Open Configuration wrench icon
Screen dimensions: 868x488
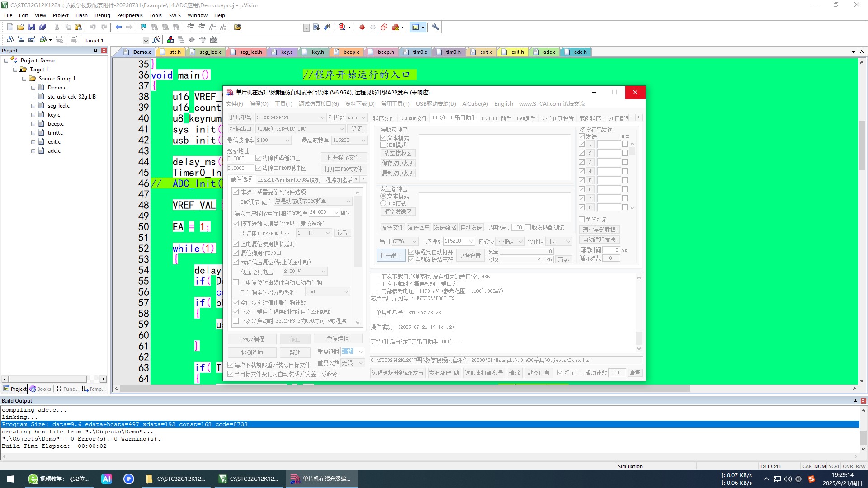pyautogui.click(x=435, y=27)
